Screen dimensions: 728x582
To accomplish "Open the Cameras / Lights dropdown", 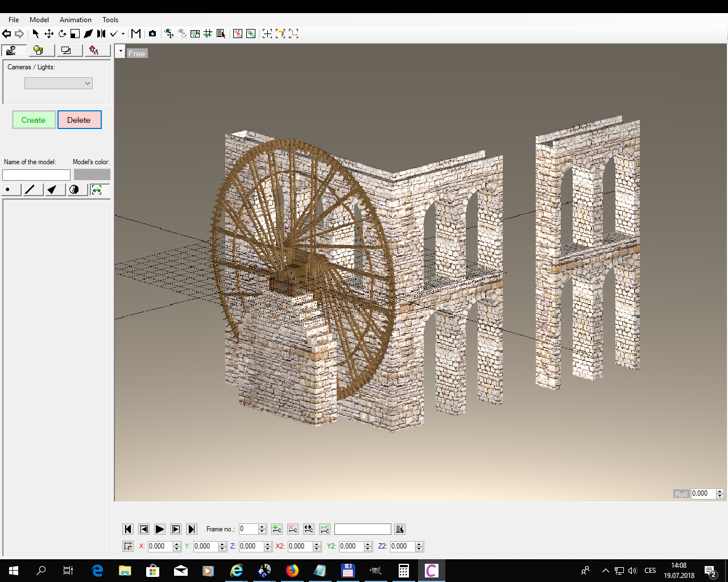I will pos(58,84).
